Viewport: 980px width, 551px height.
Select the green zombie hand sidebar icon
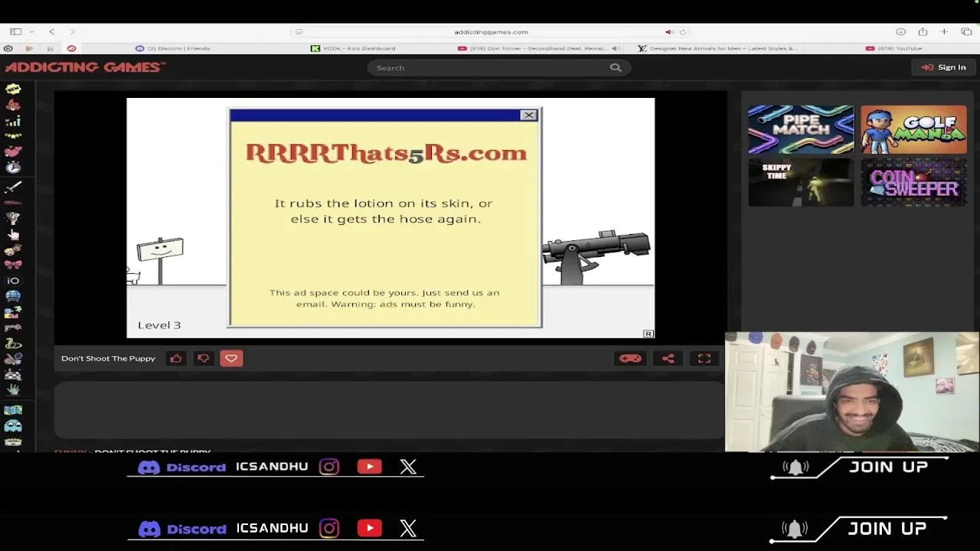pos(13,390)
